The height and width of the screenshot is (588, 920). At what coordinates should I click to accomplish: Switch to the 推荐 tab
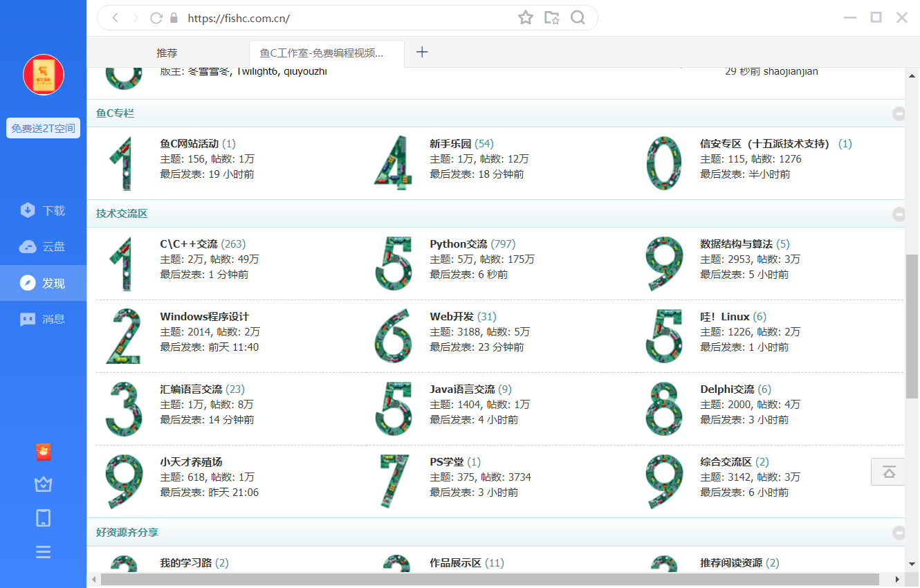pos(167,53)
